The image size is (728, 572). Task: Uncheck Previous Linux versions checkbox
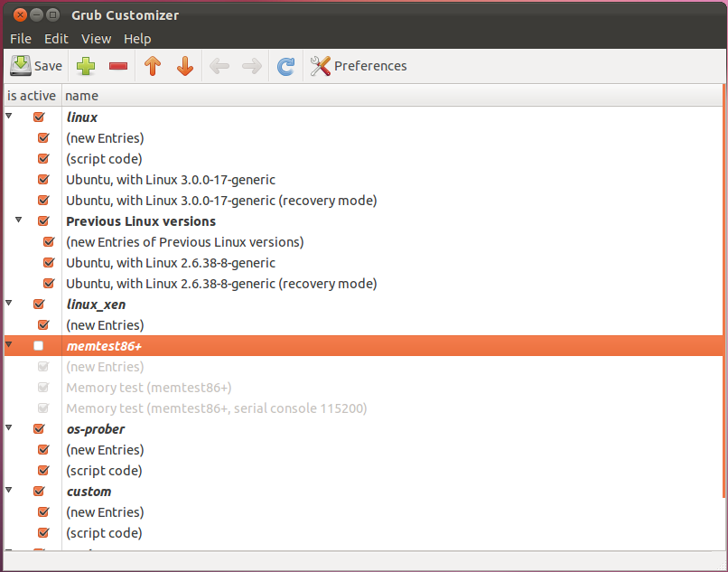click(x=43, y=220)
